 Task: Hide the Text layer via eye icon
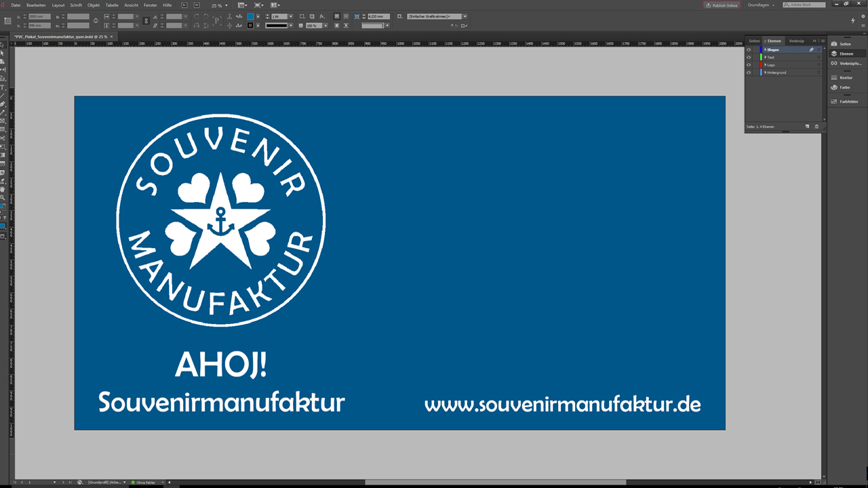tap(749, 57)
